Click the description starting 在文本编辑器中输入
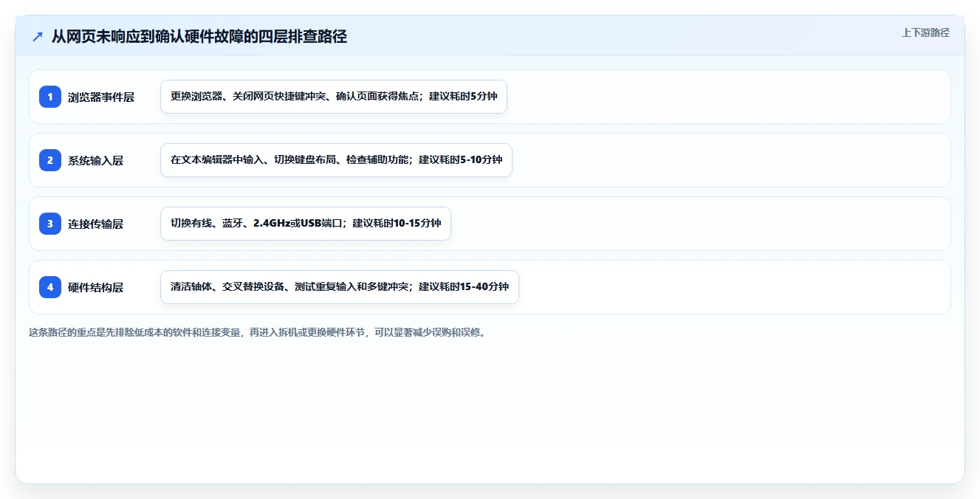The width and height of the screenshot is (980, 499). pos(336,160)
